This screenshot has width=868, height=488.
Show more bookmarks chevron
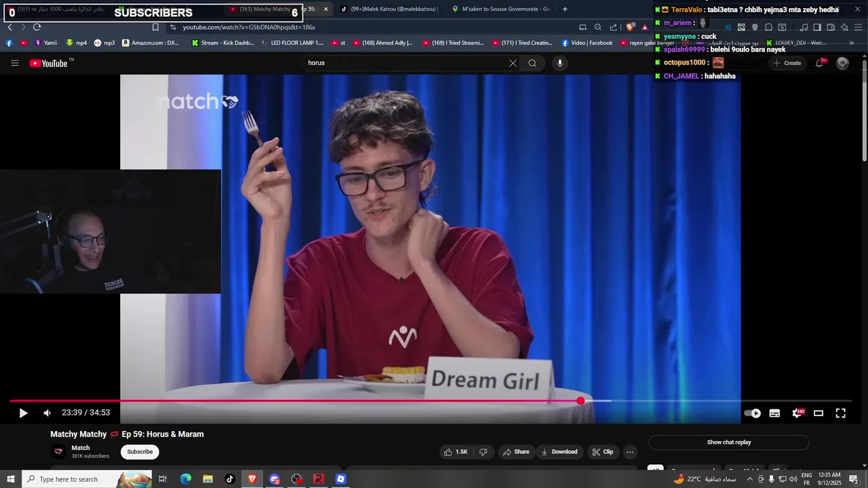pyautogui.click(x=852, y=43)
